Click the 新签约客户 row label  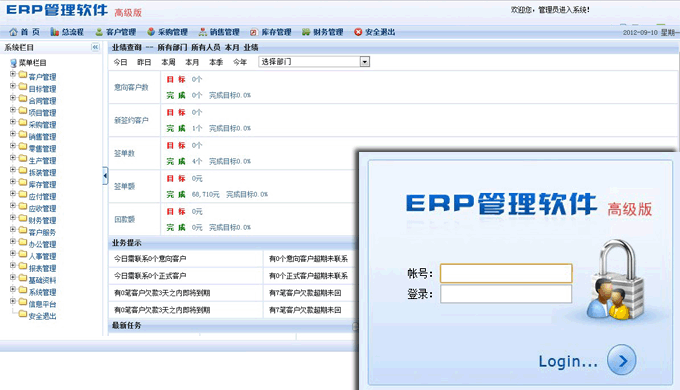click(131, 120)
